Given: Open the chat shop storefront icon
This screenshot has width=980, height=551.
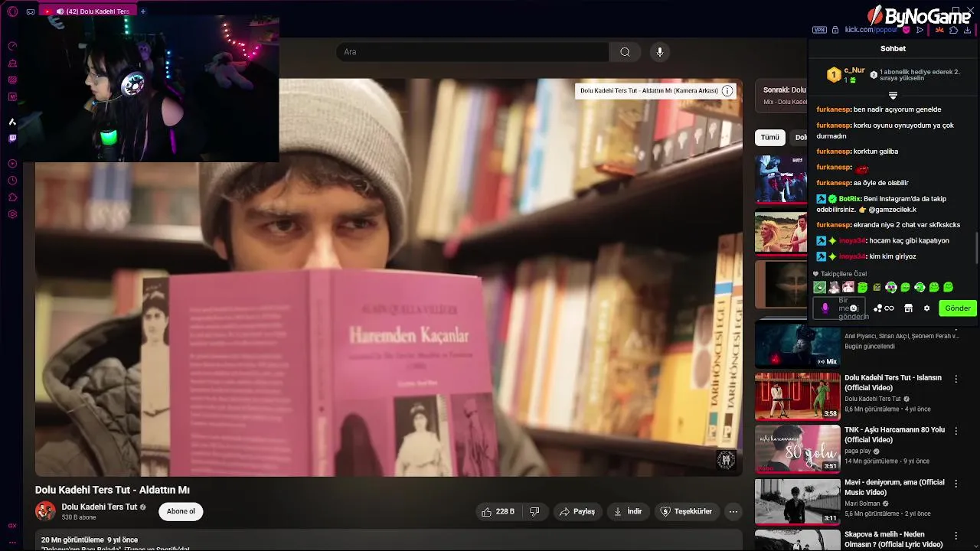Looking at the screenshot, I should click(908, 308).
